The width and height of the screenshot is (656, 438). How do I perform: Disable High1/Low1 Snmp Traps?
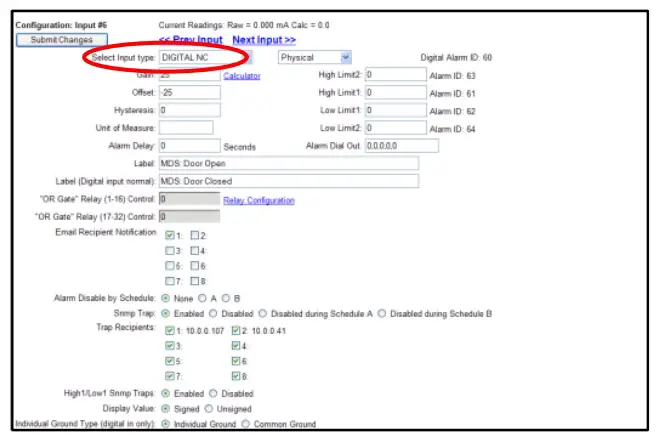point(213,393)
